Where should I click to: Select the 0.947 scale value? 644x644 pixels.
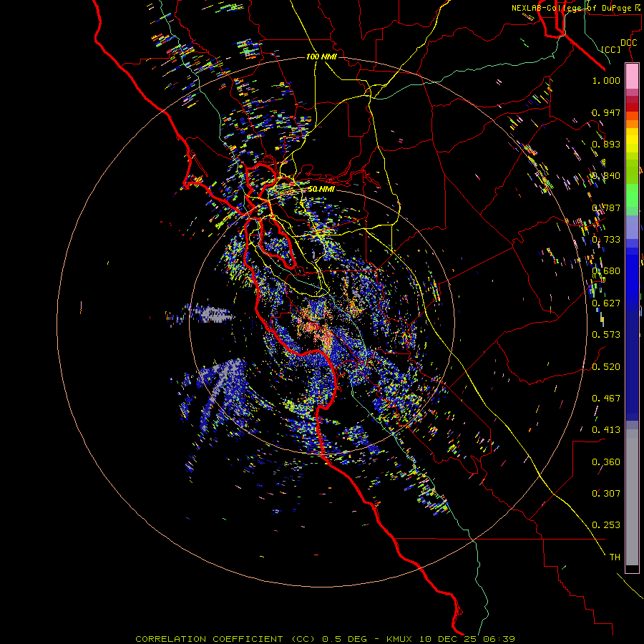tap(606, 112)
